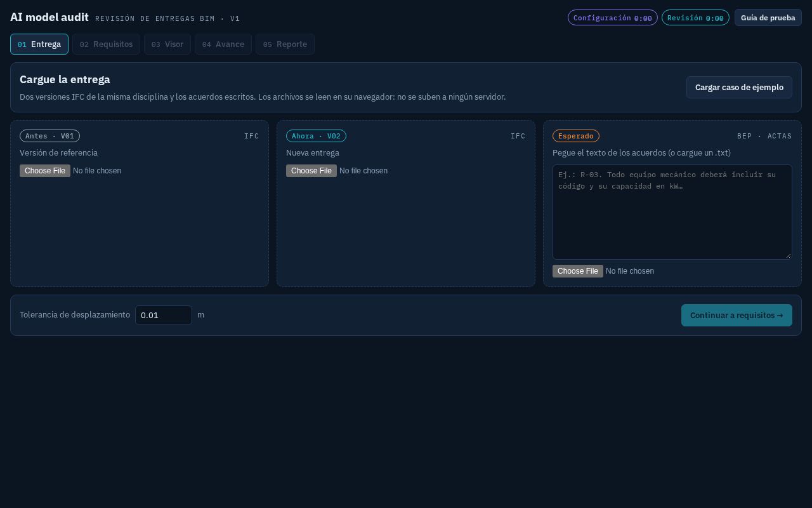The width and height of the screenshot is (812, 508).
Task: Click the Tolerancia de desplazamiento label
Action: pos(75,315)
